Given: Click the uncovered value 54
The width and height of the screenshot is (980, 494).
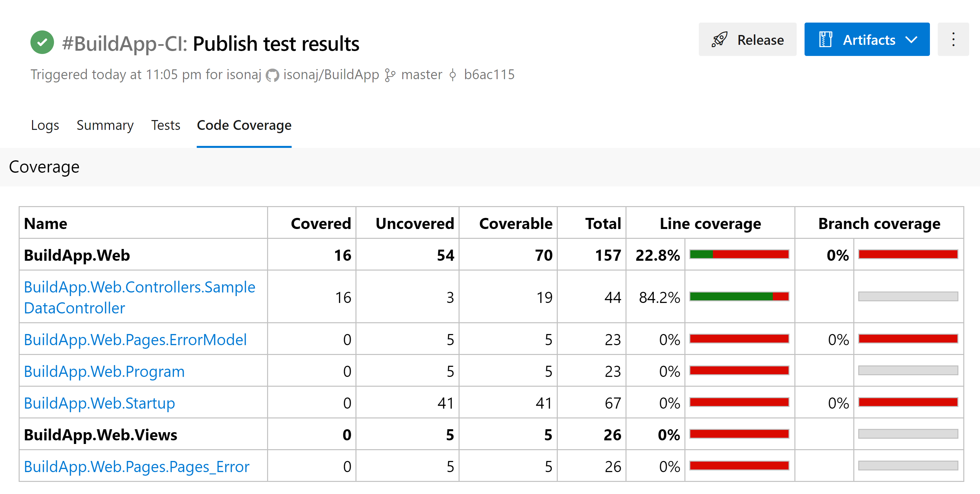Looking at the screenshot, I should pyautogui.click(x=445, y=255).
